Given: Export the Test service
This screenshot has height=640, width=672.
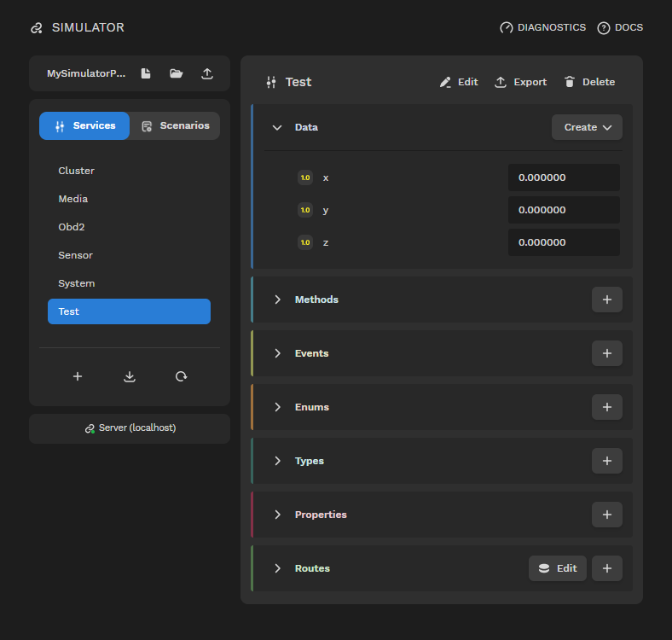Looking at the screenshot, I should point(520,82).
